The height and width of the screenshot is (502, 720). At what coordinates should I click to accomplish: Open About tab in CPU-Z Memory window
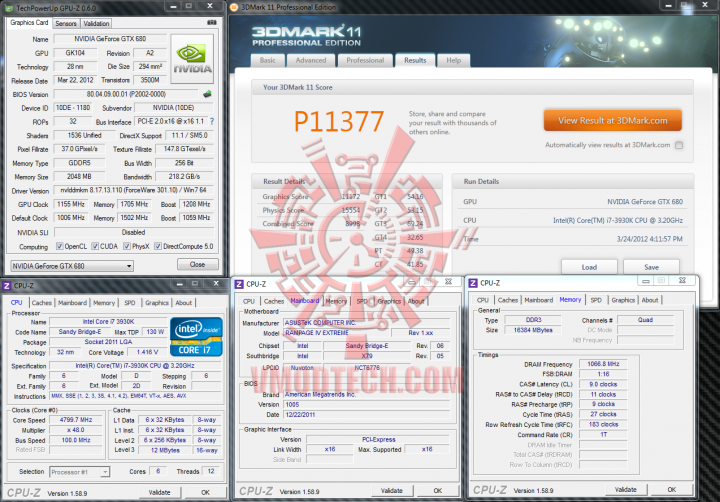[x=650, y=300]
